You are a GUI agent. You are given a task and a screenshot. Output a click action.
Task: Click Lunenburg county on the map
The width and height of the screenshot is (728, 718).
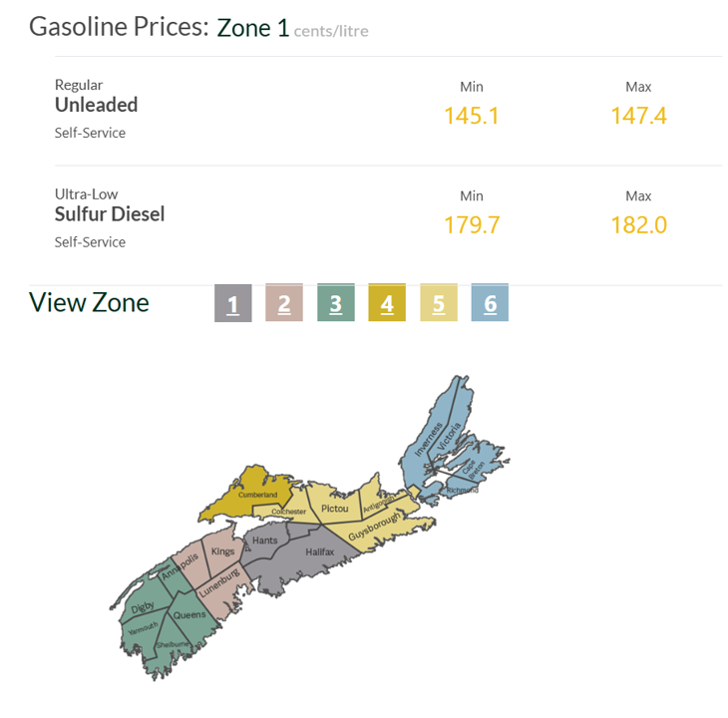click(220, 582)
